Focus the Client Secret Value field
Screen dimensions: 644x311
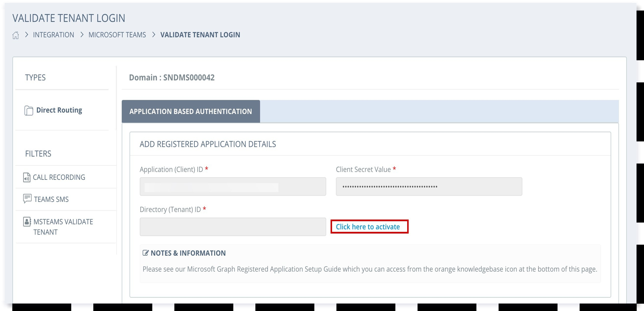(x=429, y=187)
